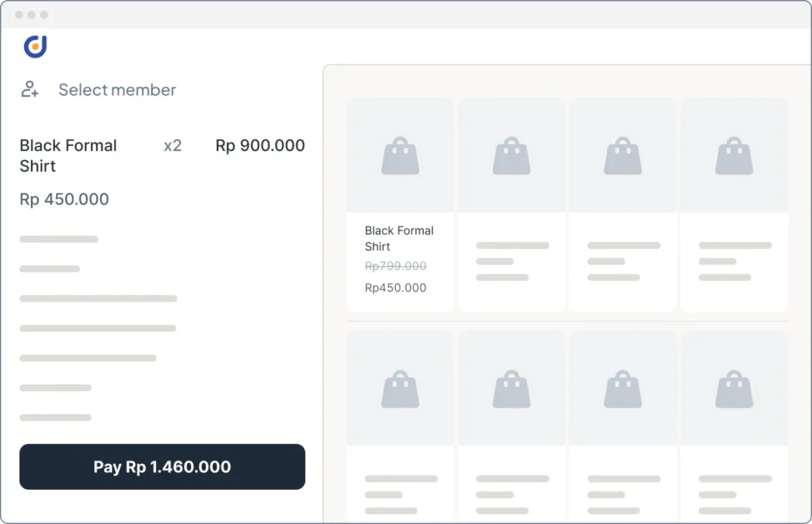Click the second bag icon in the bottom row

pos(511,390)
